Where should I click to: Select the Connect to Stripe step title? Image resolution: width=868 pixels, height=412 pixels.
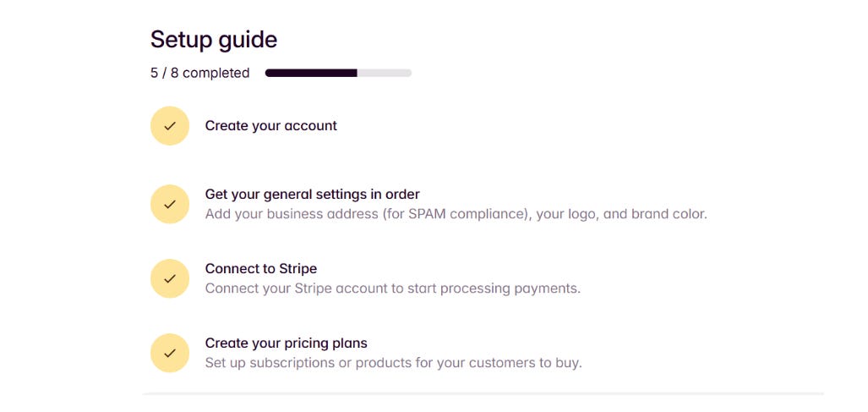(260, 268)
